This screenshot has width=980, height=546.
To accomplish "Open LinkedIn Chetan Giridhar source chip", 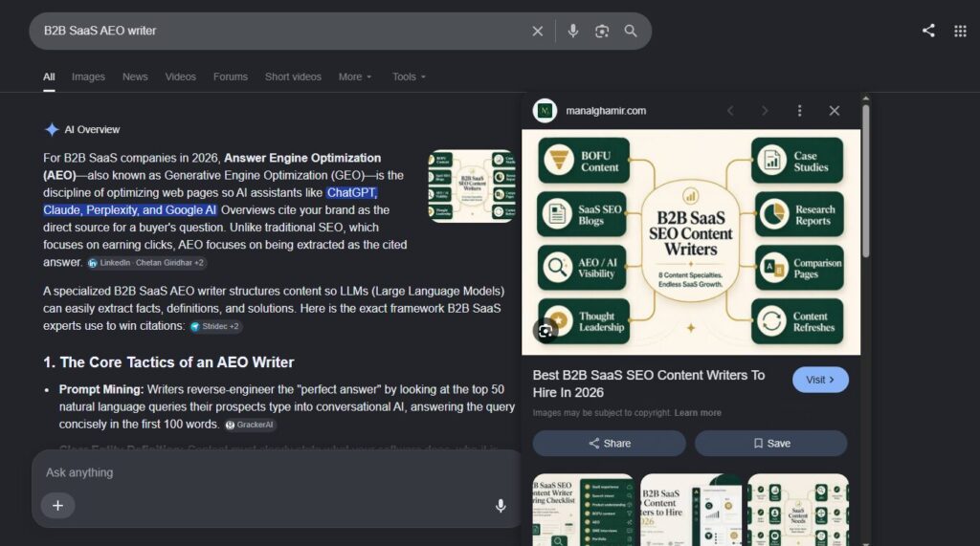I will point(146,263).
